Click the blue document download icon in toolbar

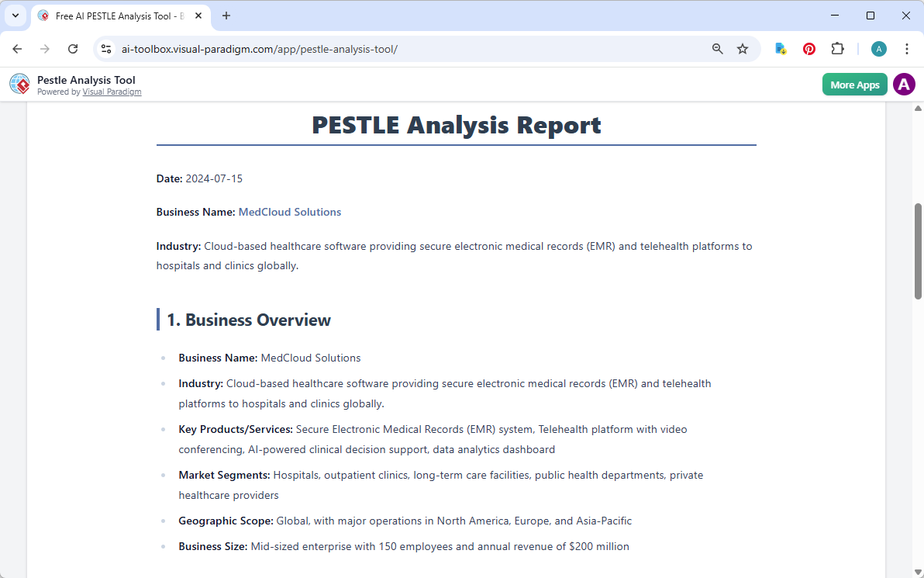point(780,48)
